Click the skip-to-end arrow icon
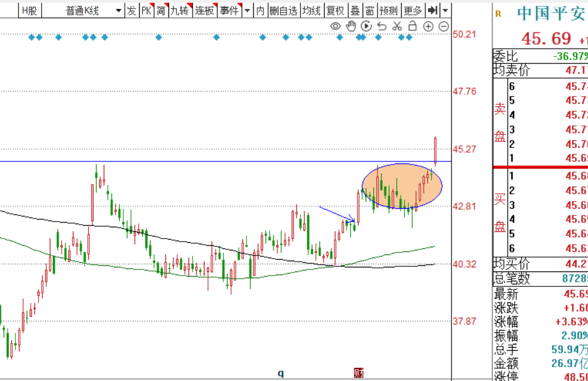Screen dimensions: 588x381 432,10
